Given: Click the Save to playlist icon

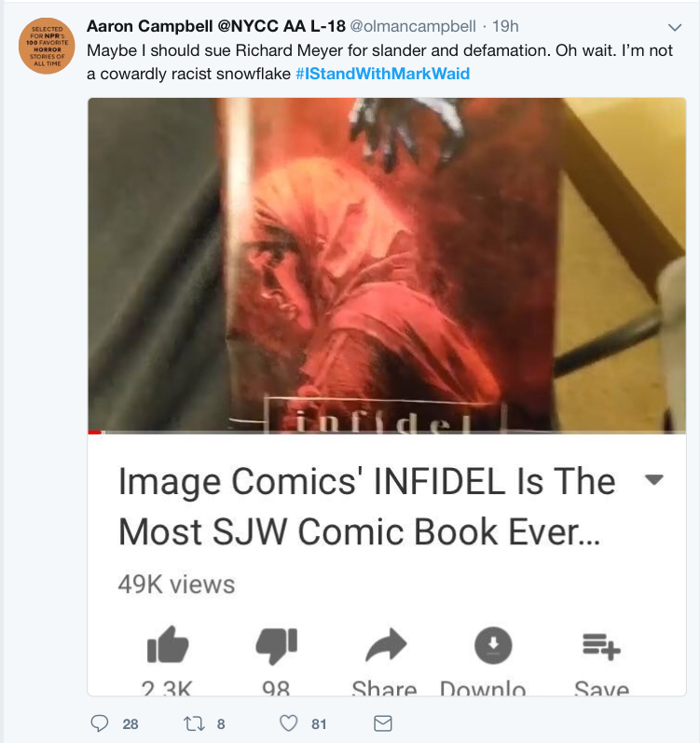Looking at the screenshot, I should [x=601, y=646].
